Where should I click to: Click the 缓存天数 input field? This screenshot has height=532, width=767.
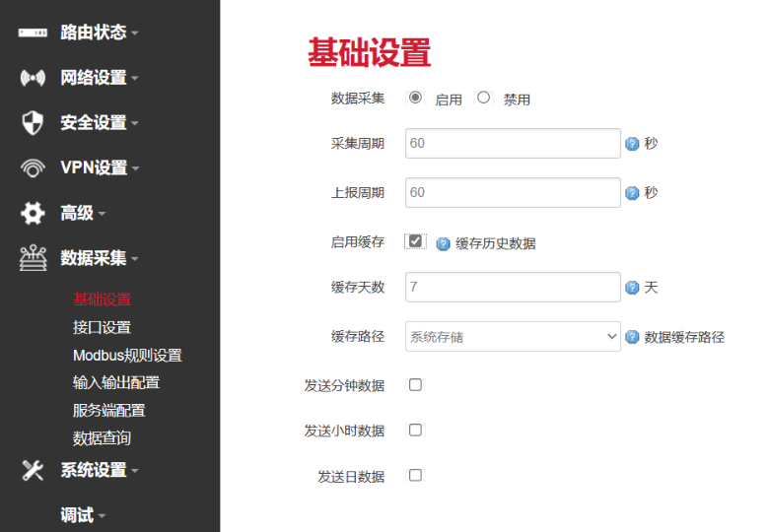513,288
